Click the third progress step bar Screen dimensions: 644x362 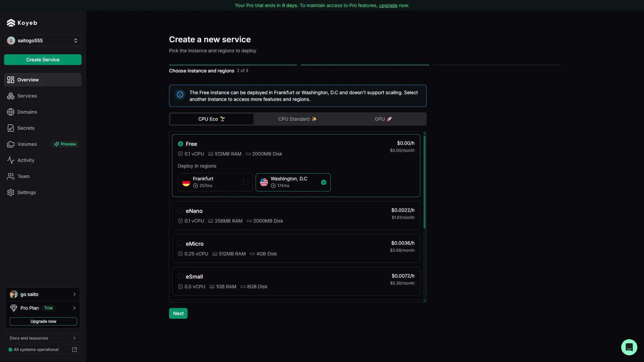pyautogui.click(x=497, y=65)
